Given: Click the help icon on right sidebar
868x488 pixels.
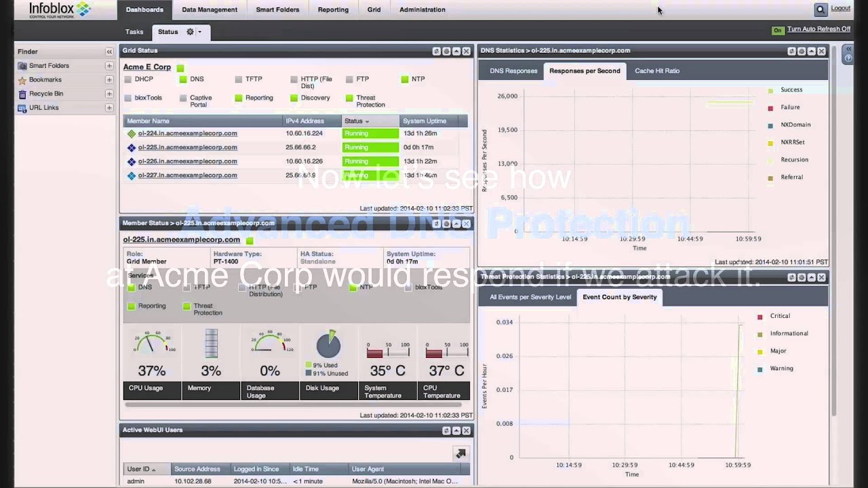Looking at the screenshot, I should [848, 59].
